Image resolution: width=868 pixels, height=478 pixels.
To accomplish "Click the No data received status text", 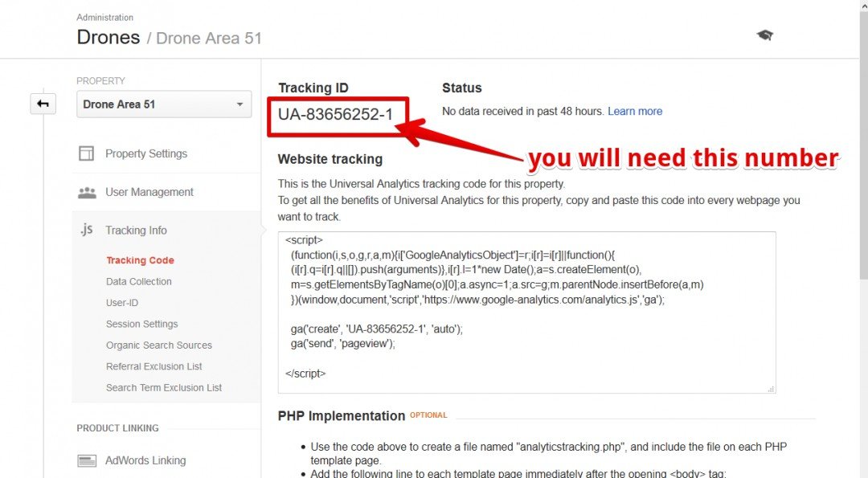I will coord(522,111).
